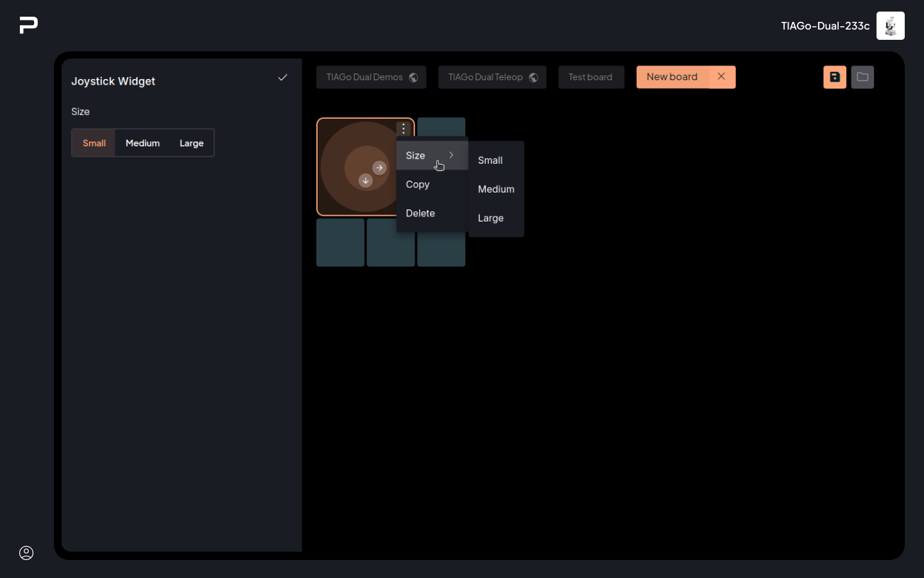Select Large size in side panel

pos(191,143)
